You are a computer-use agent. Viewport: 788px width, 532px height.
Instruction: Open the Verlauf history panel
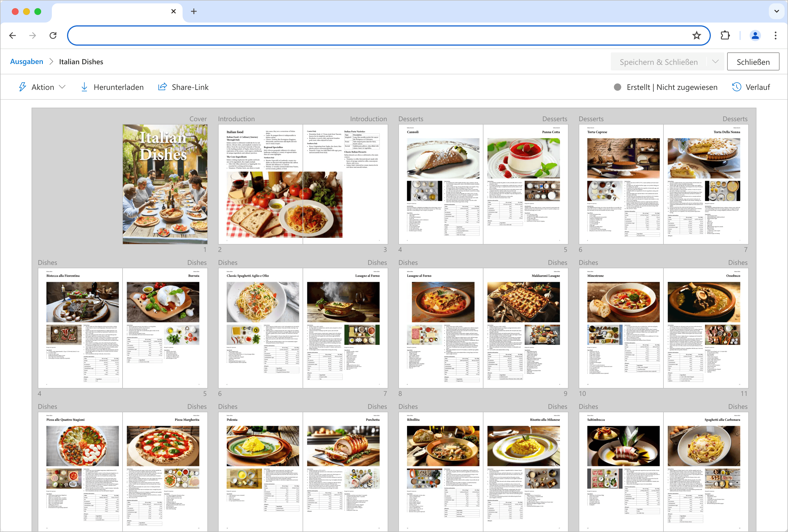pyautogui.click(x=751, y=87)
